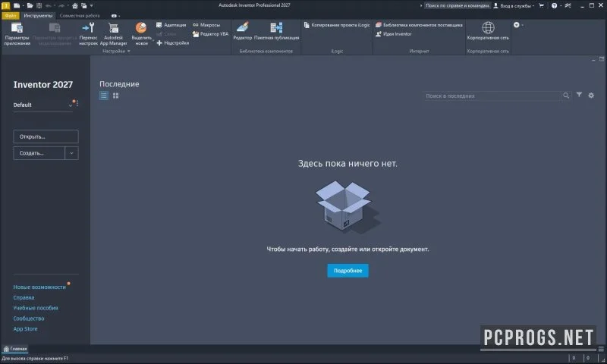
Task: Start Пакетная публикация tool
Action: pyautogui.click(x=276, y=31)
